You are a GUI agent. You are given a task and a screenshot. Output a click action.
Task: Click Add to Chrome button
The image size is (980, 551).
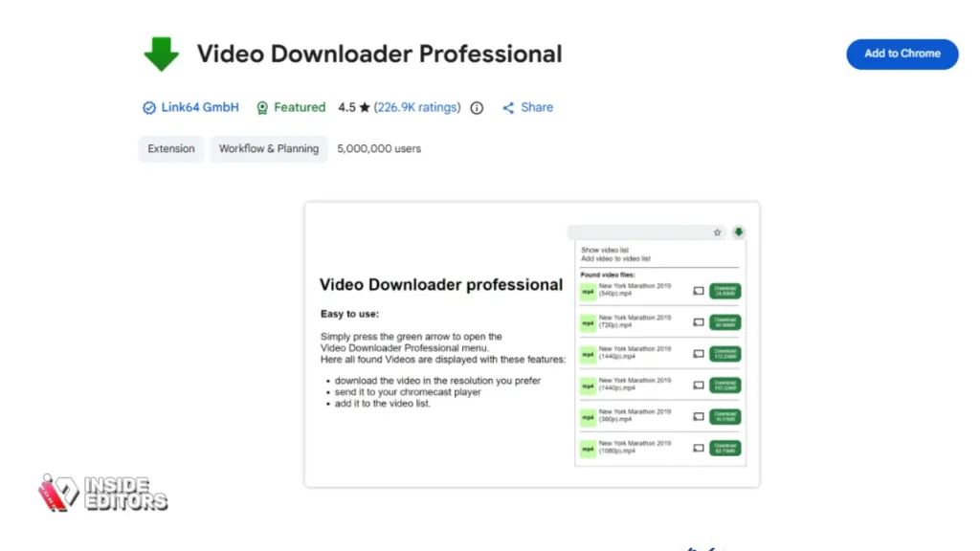click(x=902, y=55)
